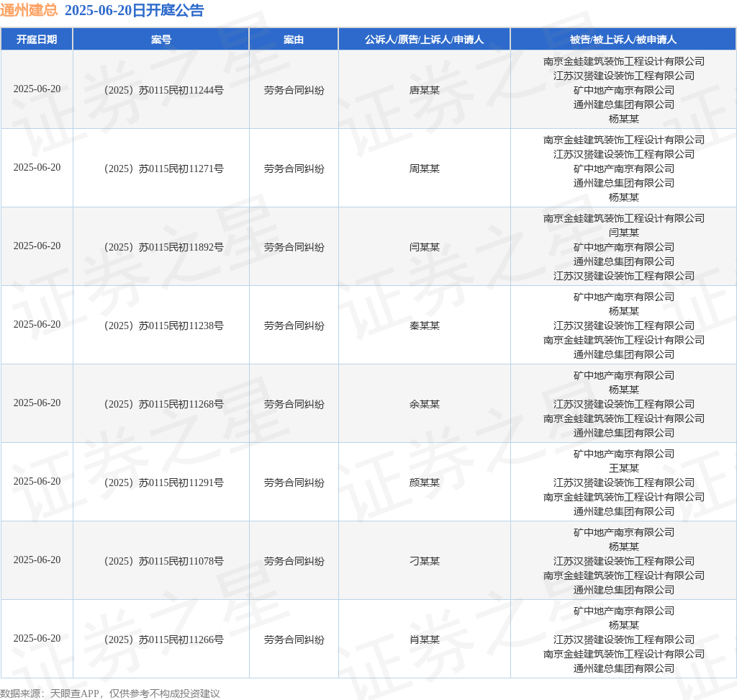The image size is (737, 700).
Task: Select plaintiff 秦某某
Action: [x=425, y=326]
